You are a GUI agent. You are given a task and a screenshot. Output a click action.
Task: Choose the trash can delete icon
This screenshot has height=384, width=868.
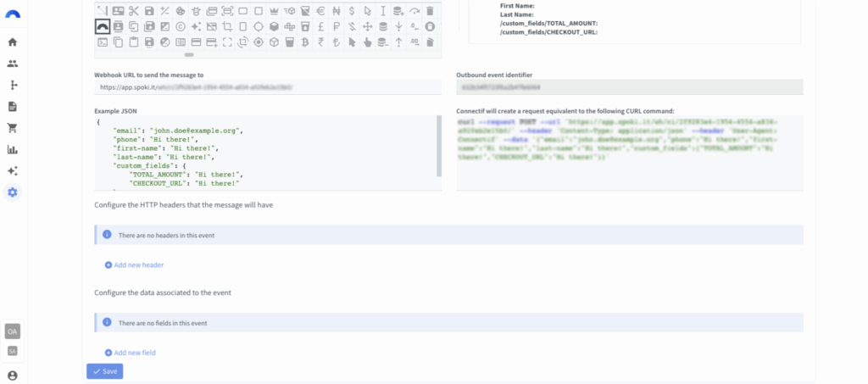(x=430, y=11)
